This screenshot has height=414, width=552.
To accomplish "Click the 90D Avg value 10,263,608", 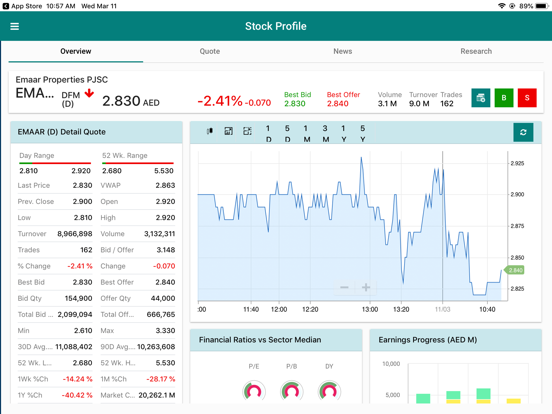I will (156, 347).
